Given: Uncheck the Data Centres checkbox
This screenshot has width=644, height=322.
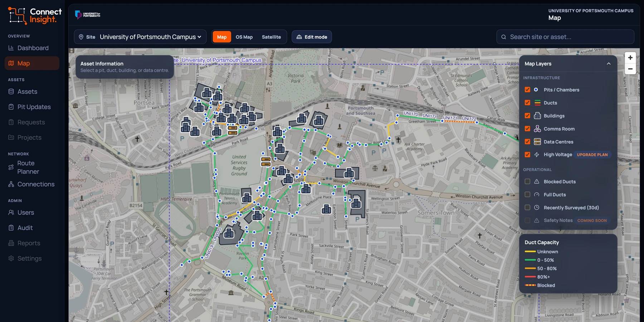Looking at the screenshot, I should (527, 142).
